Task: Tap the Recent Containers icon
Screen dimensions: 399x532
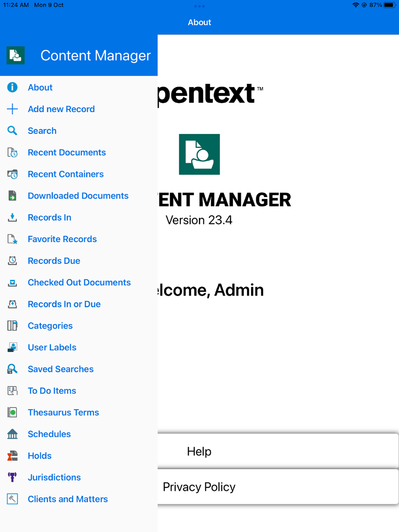Action: point(12,174)
